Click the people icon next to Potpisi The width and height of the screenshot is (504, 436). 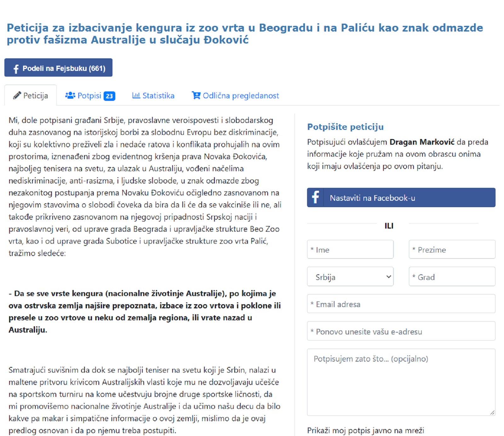pyautogui.click(x=70, y=95)
